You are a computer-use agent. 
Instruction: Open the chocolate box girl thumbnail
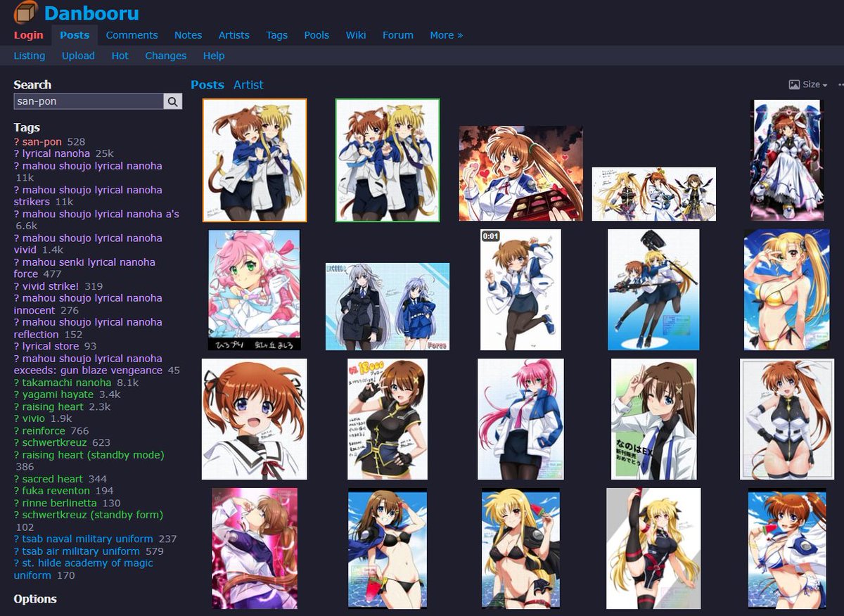(521, 174)
